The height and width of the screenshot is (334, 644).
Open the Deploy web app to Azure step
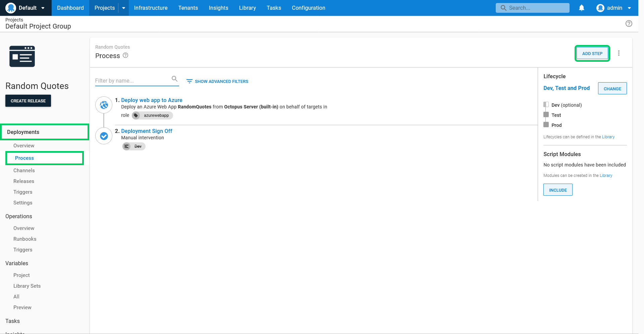(x=152, y=100)
